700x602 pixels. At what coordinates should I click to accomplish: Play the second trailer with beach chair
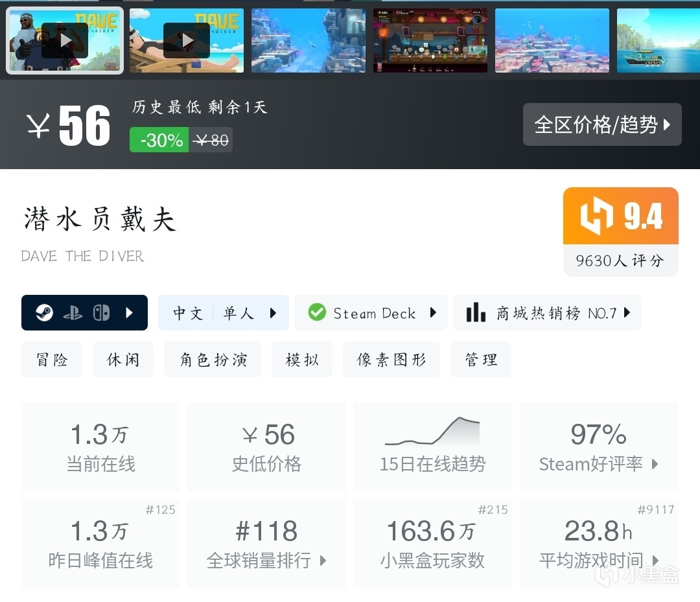[187, 40]
